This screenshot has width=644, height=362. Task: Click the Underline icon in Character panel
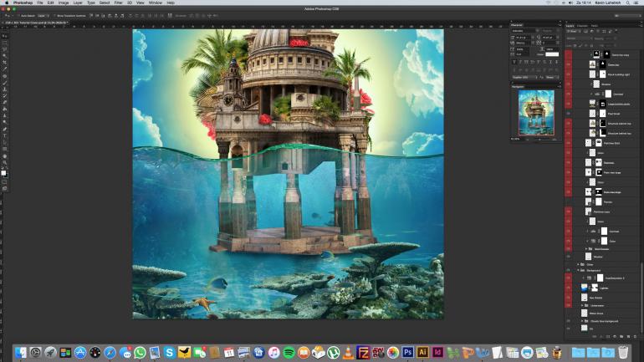coord(550,62)
